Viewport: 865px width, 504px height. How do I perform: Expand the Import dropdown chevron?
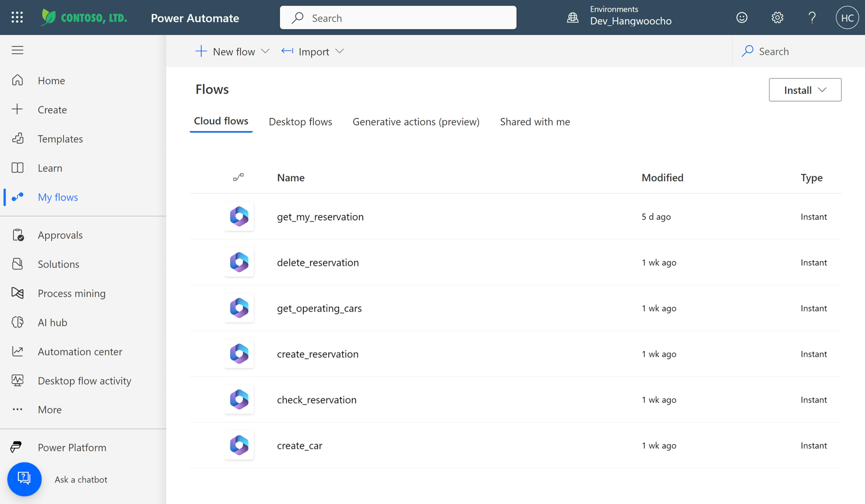(x=340, y=51)
